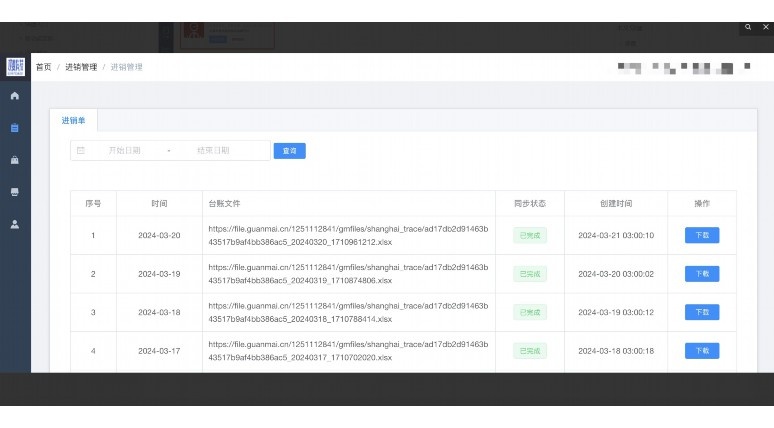Click the file URL ending 1710788414.xlsx
774x428 pixels.
[x=348, y=312]
